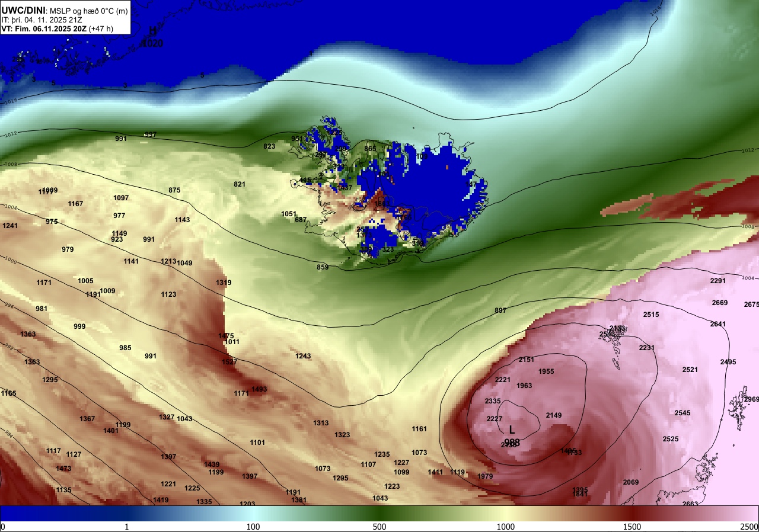
Task: Click the freezing level value 859
Action: [323, 267]
